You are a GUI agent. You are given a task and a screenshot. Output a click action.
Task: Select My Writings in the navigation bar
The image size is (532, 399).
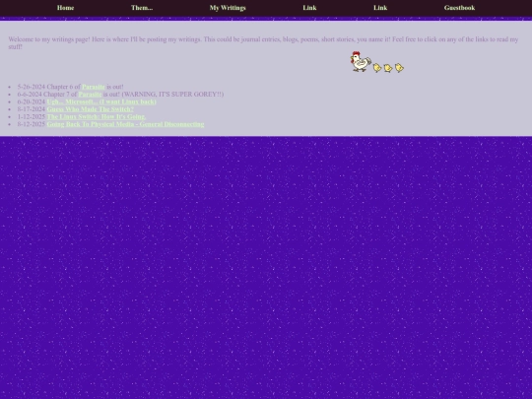point(228,8)
